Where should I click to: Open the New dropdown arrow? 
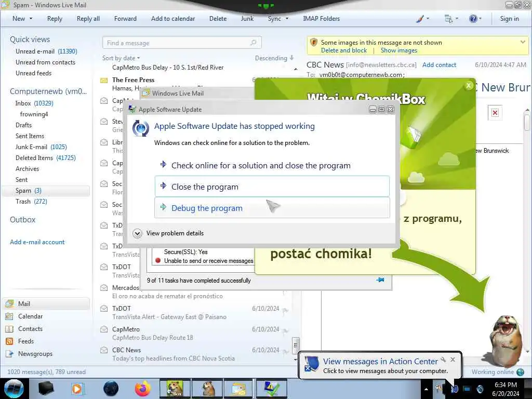coord(31,19)
